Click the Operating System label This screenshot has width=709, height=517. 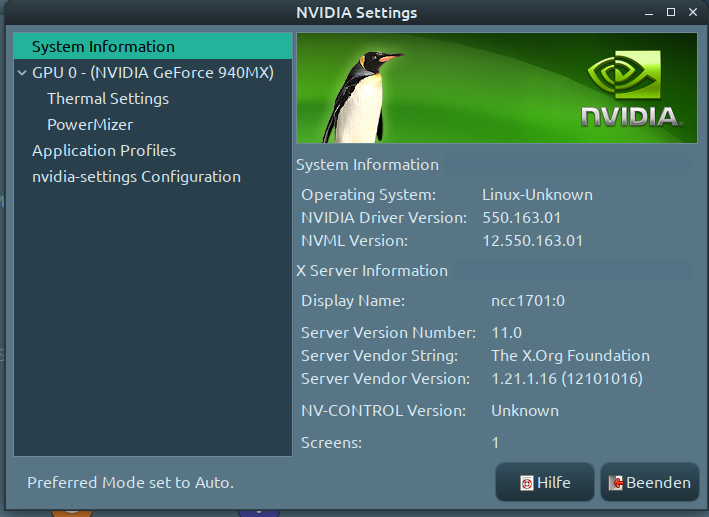369,194
